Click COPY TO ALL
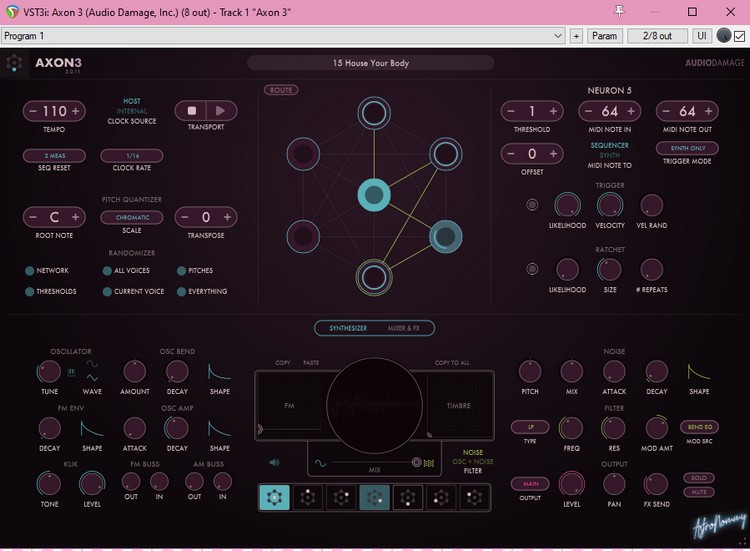 [x=452, y=363]
